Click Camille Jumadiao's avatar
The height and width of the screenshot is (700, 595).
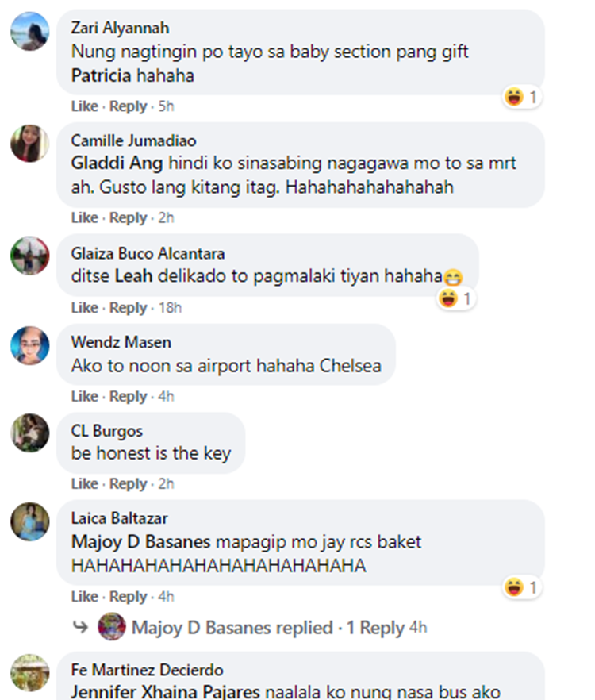click(30, 144)
